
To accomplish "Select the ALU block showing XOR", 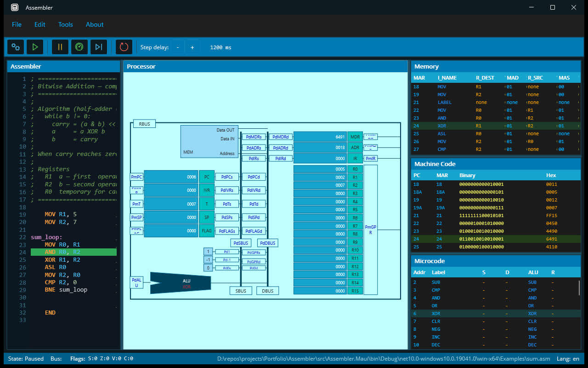I will click(181, 283).
